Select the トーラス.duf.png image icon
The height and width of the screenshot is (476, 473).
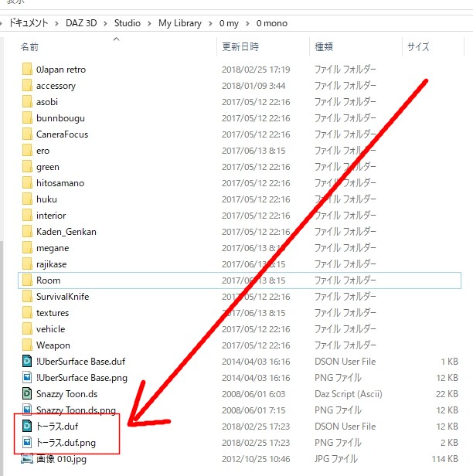click(27, 443)
